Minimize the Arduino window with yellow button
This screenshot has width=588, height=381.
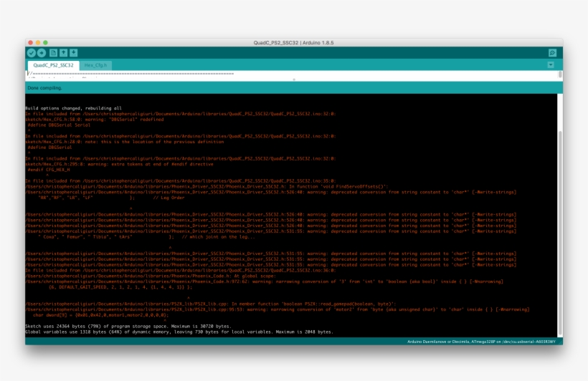point(37,43)
